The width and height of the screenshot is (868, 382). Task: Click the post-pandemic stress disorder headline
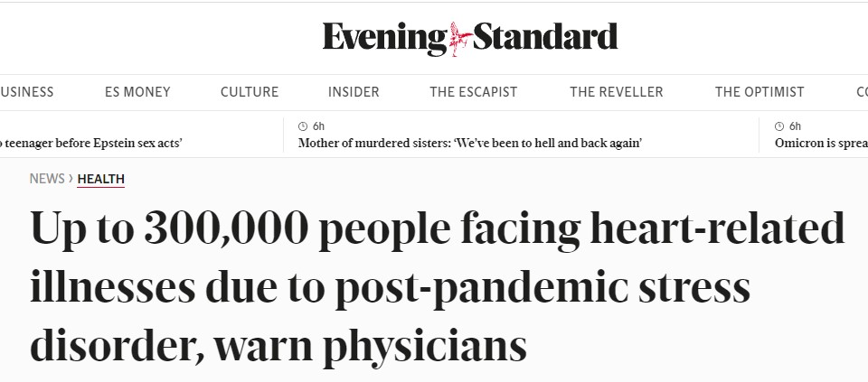coord(438,286)
